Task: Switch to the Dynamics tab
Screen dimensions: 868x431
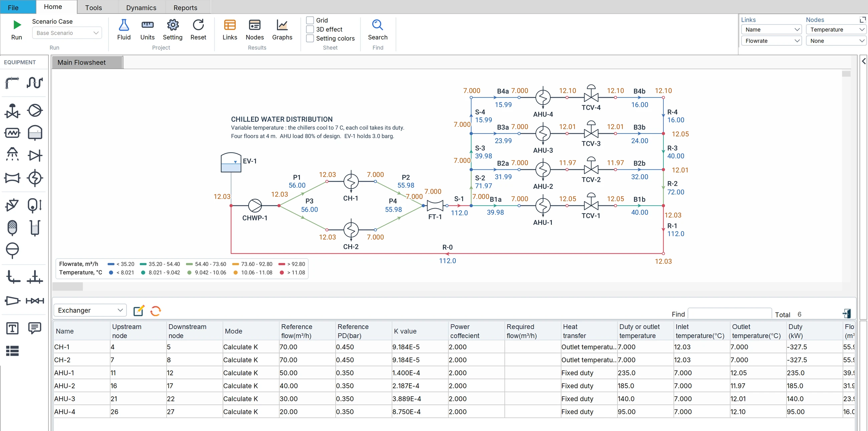Action: pos(141,7)
